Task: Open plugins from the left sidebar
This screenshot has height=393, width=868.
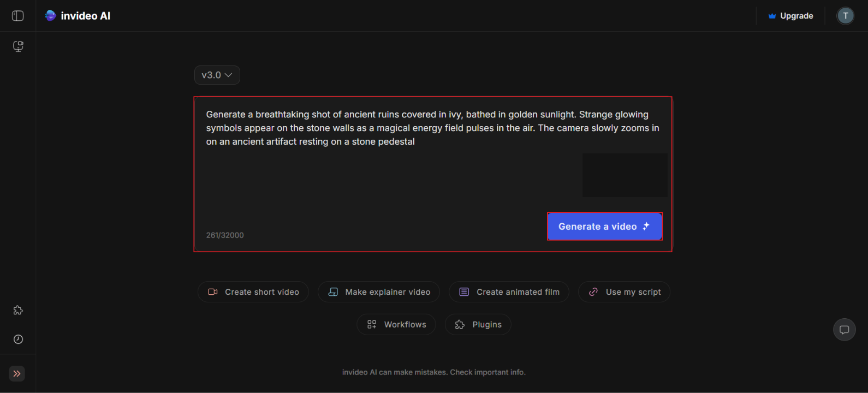Action: click(x=18, y=310)
